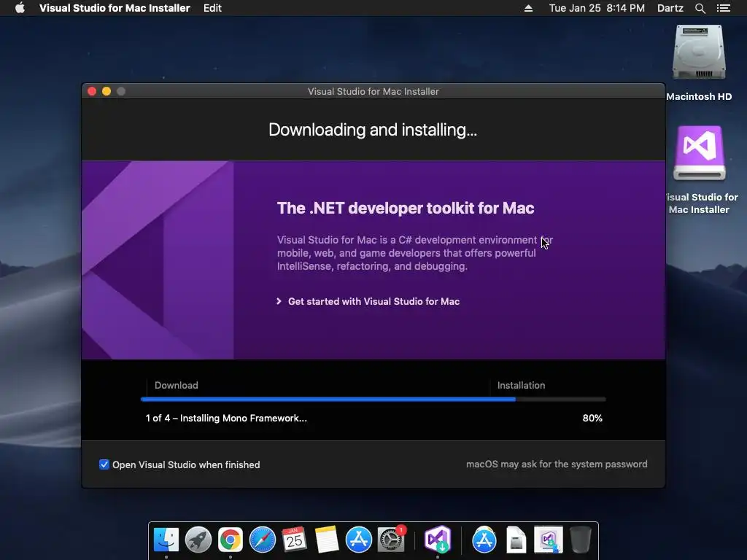Open the Trash in Dock
Image resolution: width=747 pixels, height=560 pixels.
pyautogui.click(x=580, y=540)
